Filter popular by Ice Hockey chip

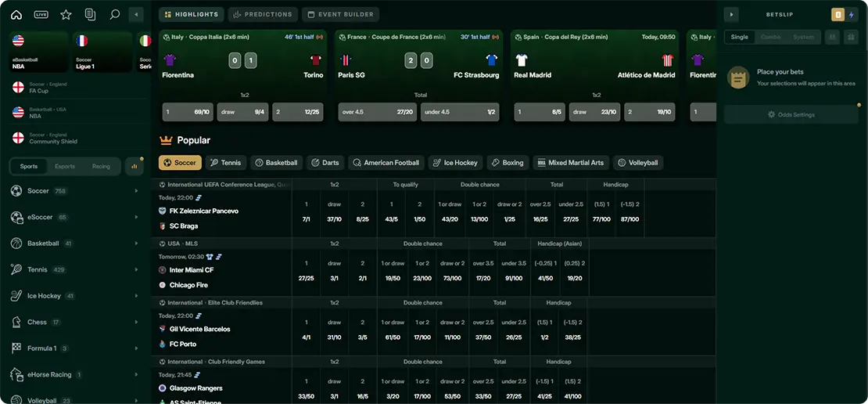point(455,163)
